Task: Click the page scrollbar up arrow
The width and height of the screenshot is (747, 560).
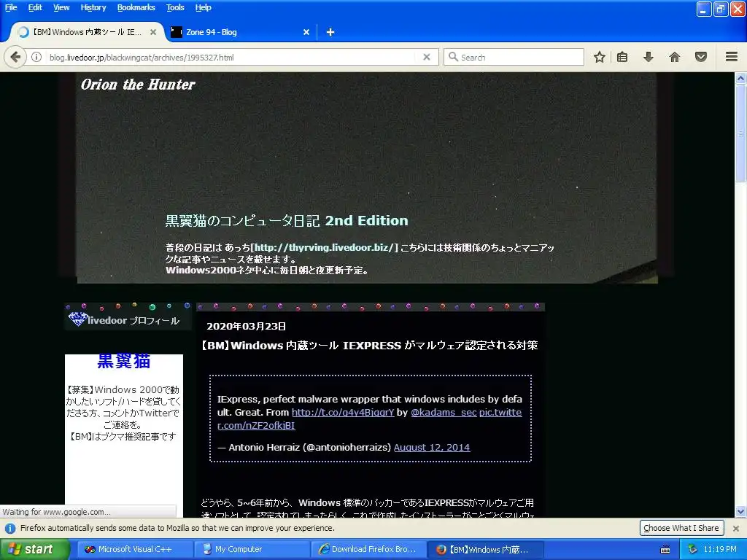Action: tap(741, 78)
